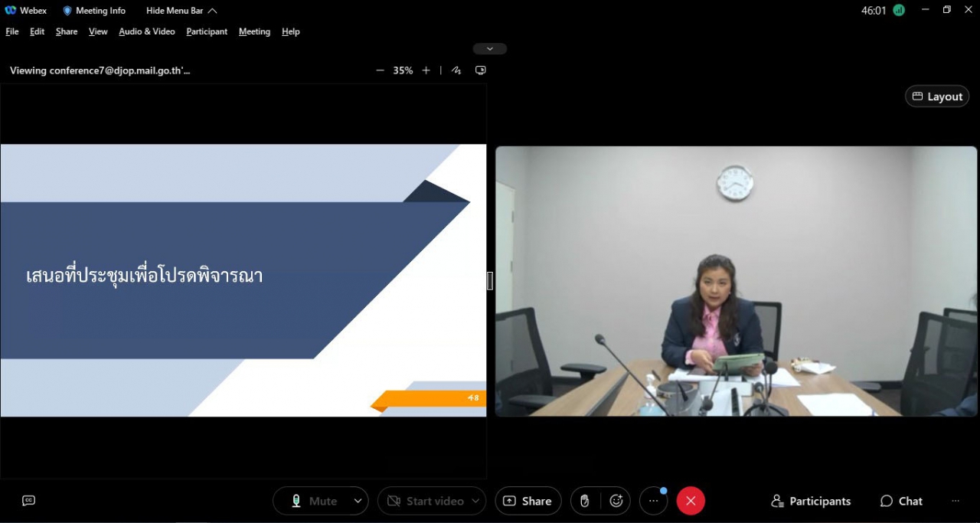Open the Layout options
The width and height of the screenshot is (980, 523).
click(x=937, y=96)
